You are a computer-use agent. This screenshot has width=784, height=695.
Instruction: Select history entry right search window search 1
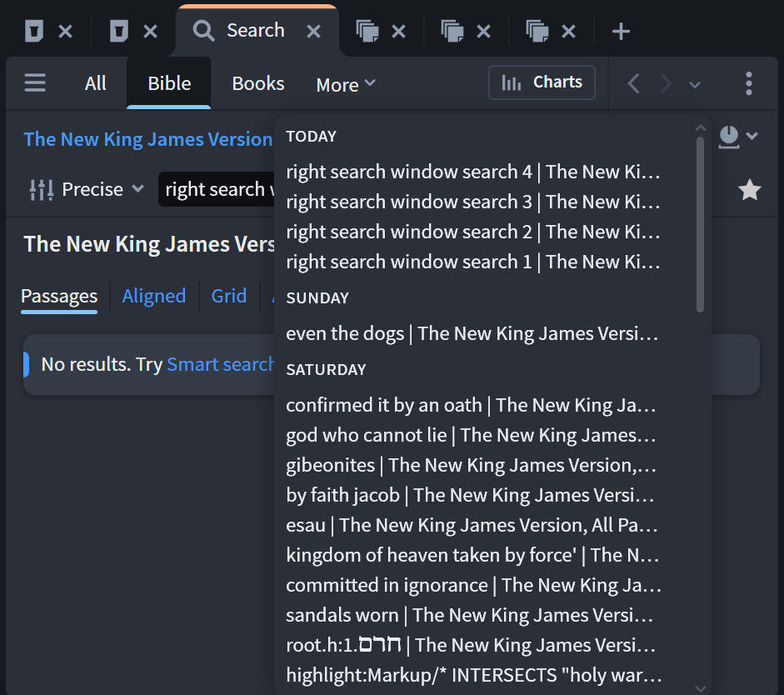[x=473, y=262]
